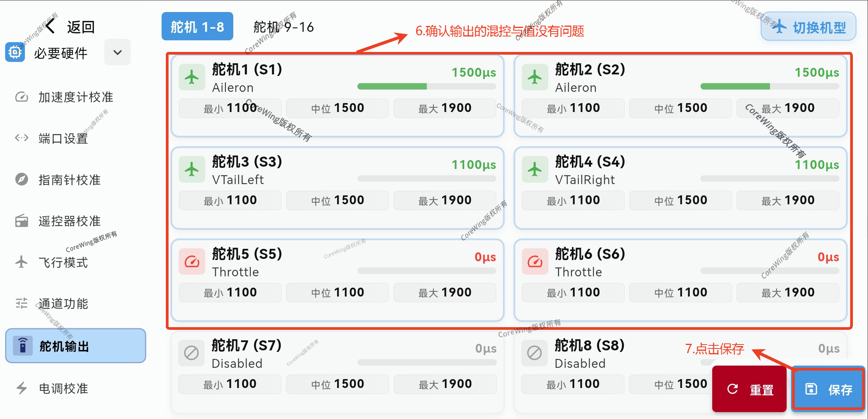
Task: Open 遥控器校准 radio calibration page
Action: click(69, 221)
